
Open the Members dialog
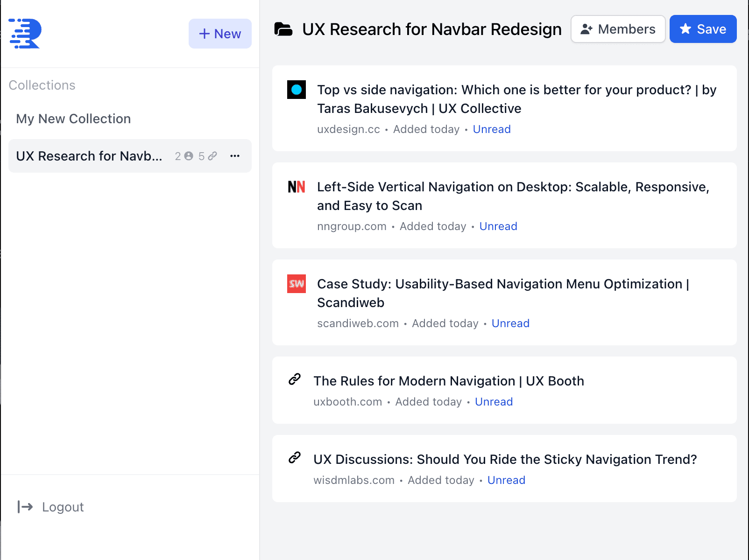click(x=618, y=29)
